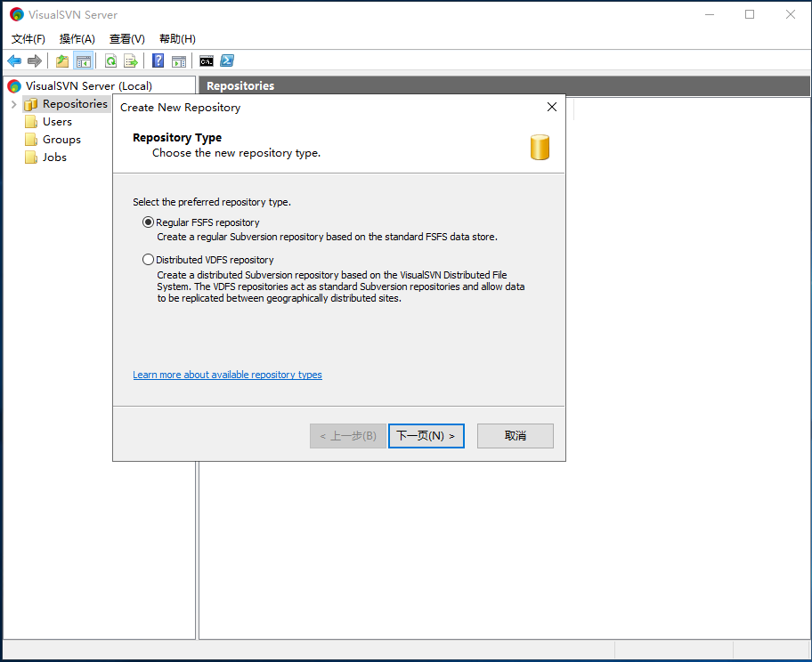Click the Repositories pane header
The image size is (812, 662).
point(505,86)
